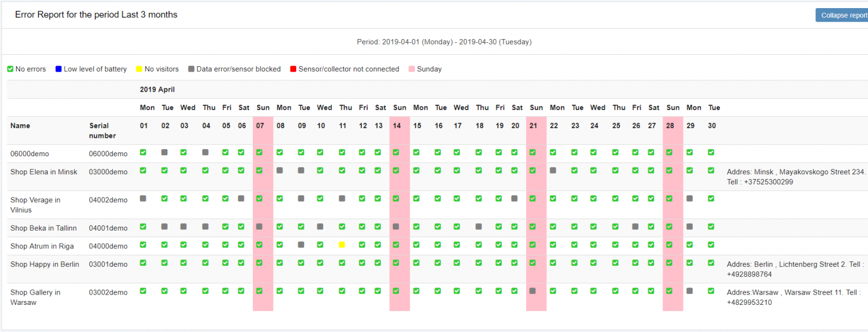
Task: Click gray status icon for Shop Beka on April 07
Action: coord(259,227)
